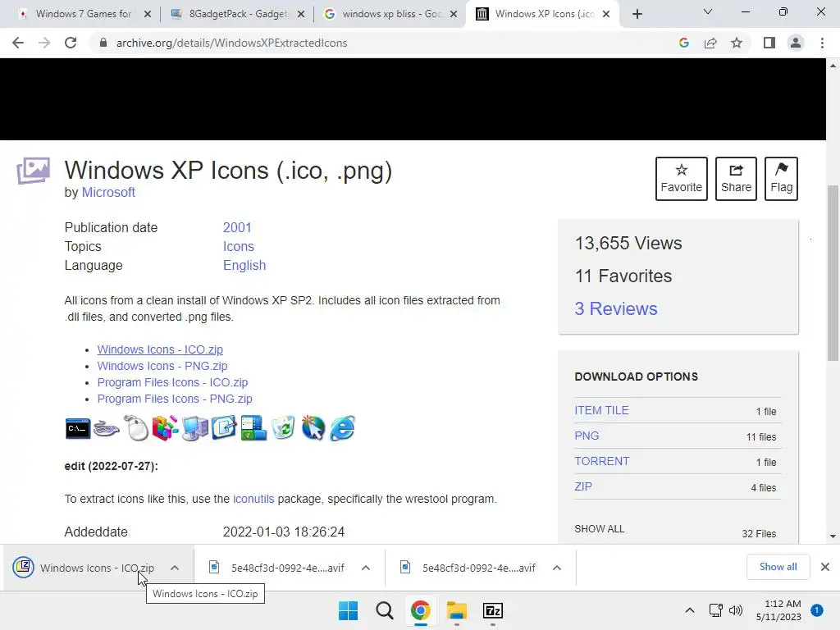
Task: Open the 2001 publication date link
Action: tap(237, 228)
